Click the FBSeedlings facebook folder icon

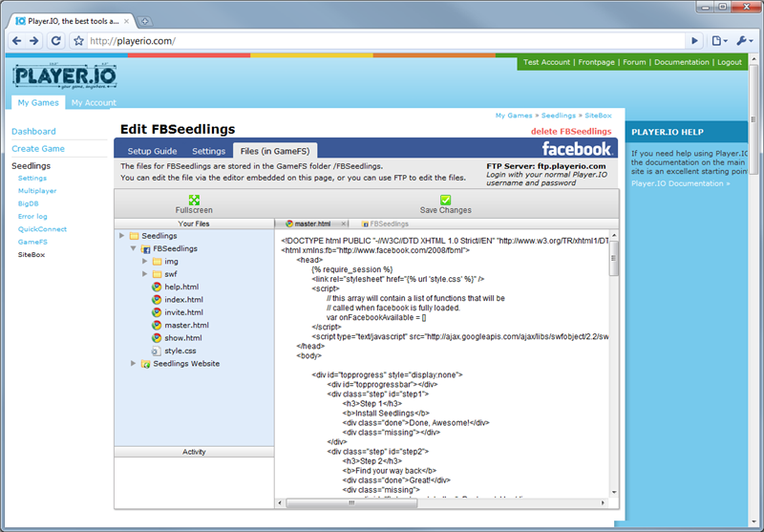click(145, 249)
